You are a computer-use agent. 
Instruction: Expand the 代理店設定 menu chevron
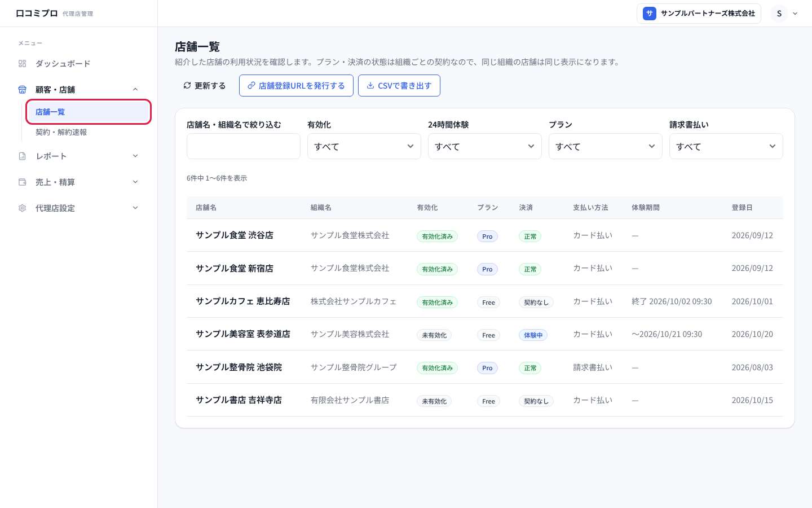click(x=135, y=208)
